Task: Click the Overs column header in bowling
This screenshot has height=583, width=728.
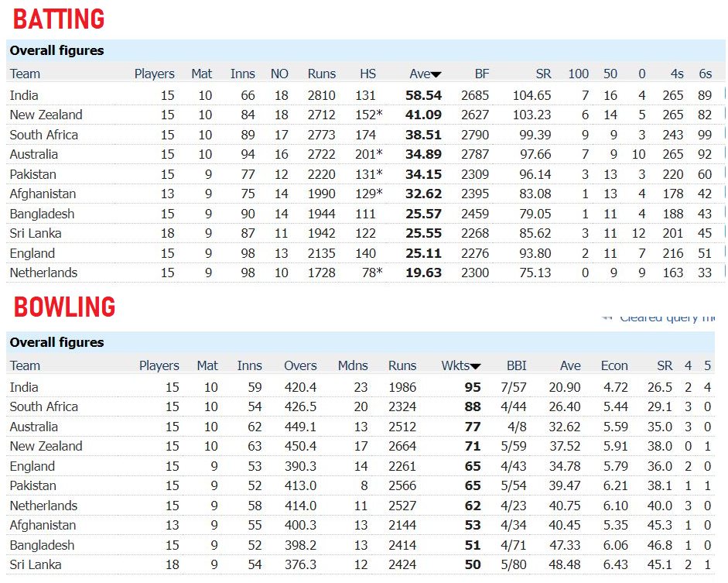Action: (x=300, y=366)
